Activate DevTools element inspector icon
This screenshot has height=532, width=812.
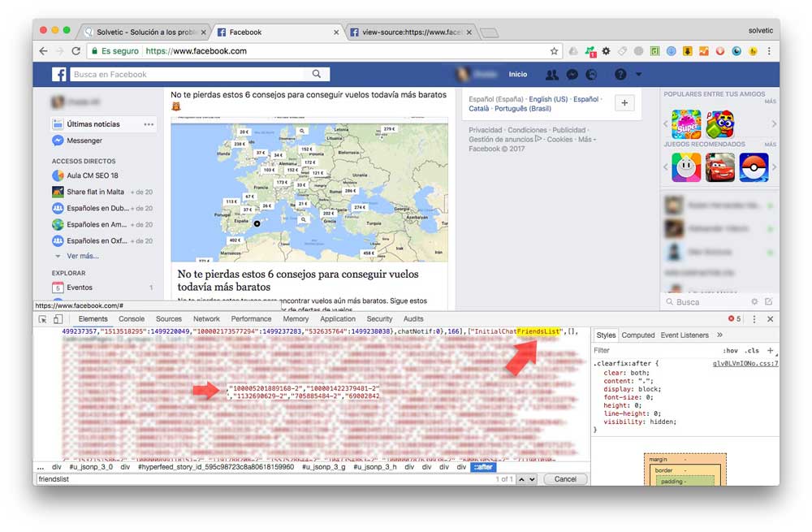click(43, 319)
